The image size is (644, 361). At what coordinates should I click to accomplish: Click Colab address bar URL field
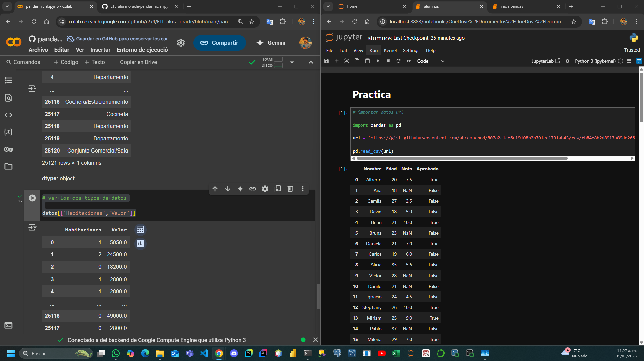150,22
